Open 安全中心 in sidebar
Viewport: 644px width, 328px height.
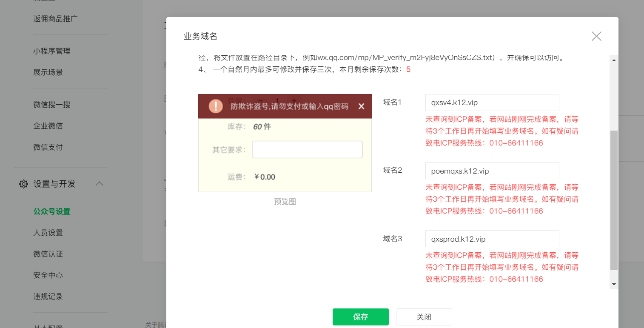pos(48,275)
